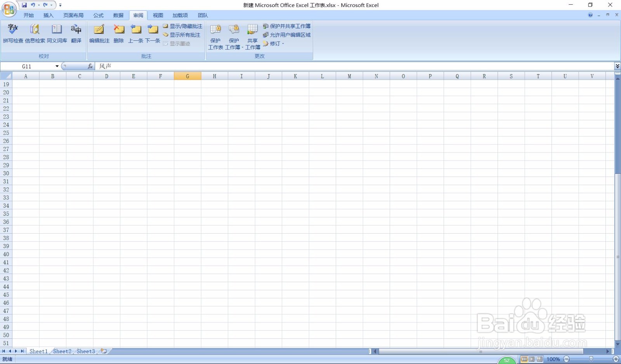Viewport: 621px width, 364px height.
Task: Customize Quick Access Toolbar dropdown
Action: [x=60, y=5]
